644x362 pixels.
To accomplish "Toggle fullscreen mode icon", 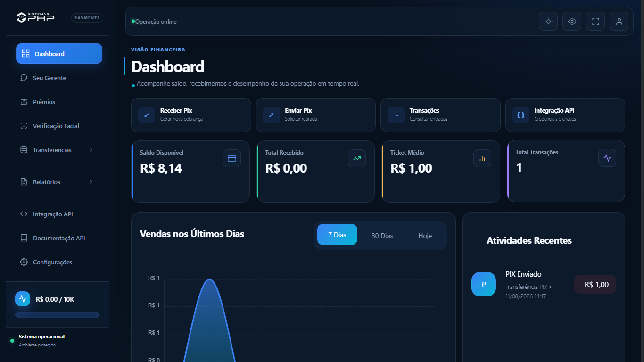I will pyautogui.click(x=595, y=21).
